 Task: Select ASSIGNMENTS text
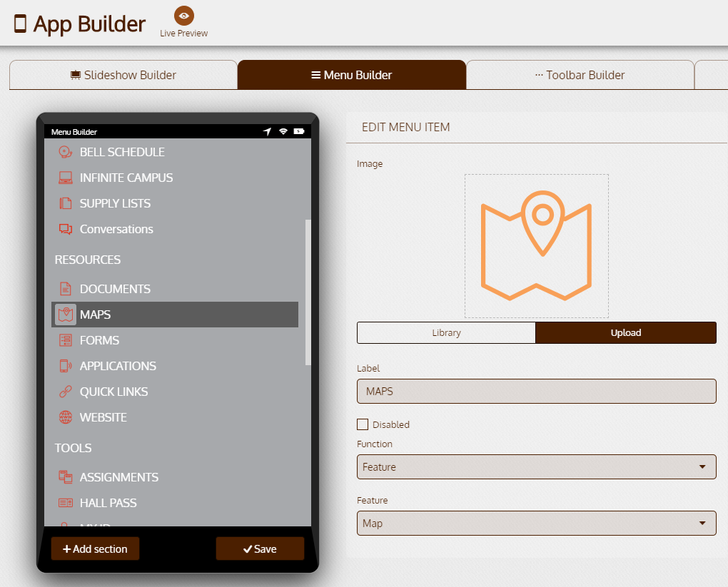(119, 477)
